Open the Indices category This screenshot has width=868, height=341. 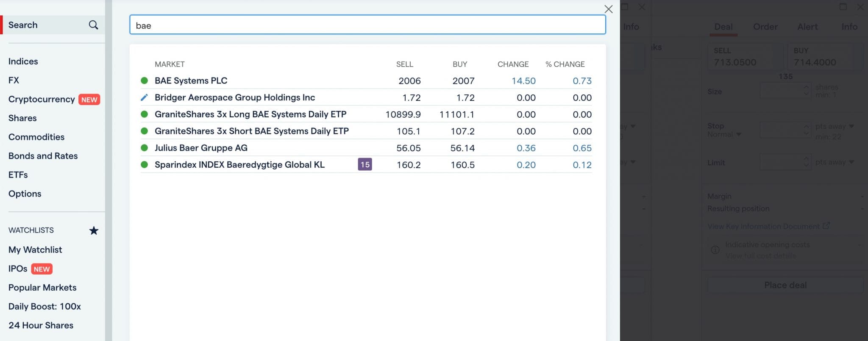[x=23, y=61]
